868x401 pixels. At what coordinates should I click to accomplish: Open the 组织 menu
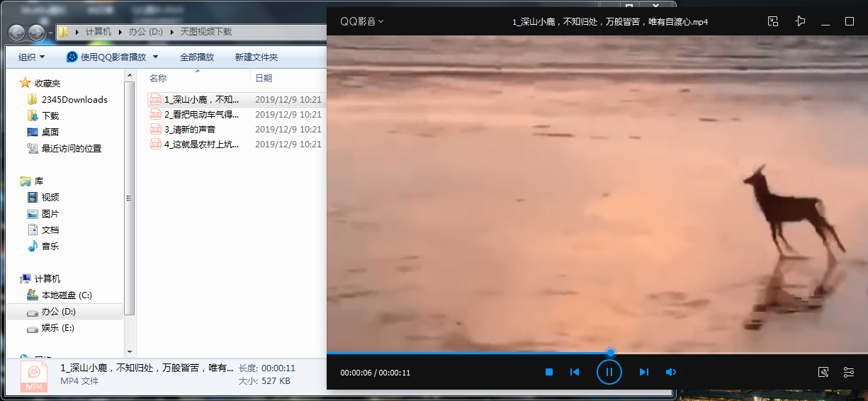pos(31,57)
